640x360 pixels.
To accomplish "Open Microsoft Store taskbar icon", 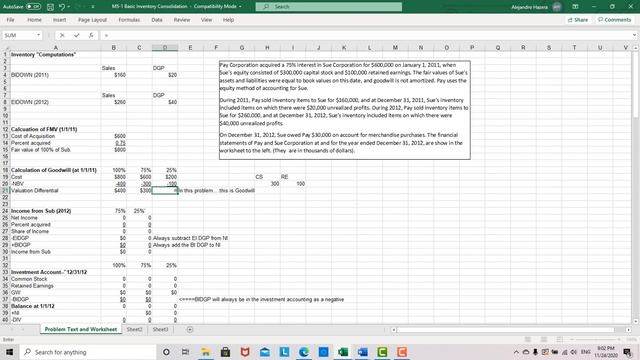I will [x=225, y=352].
